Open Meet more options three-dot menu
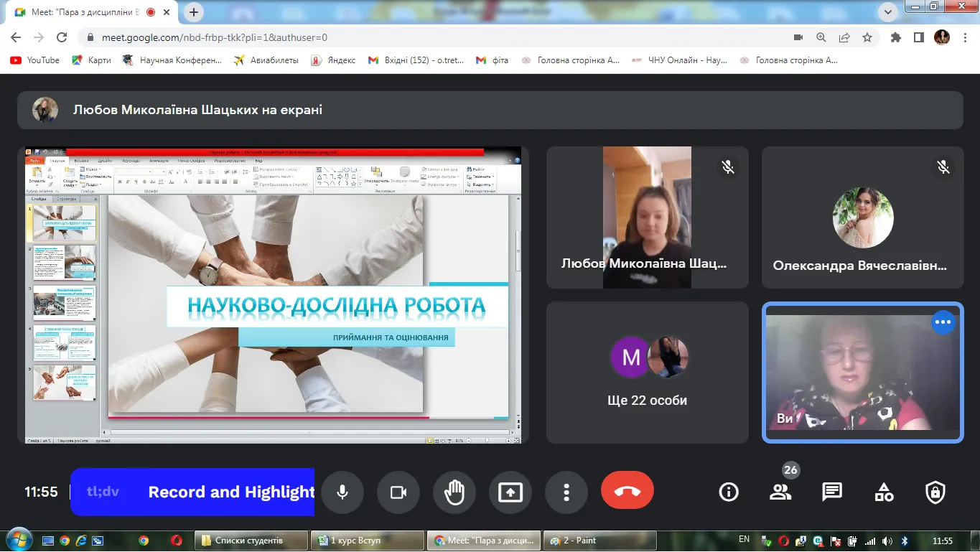 [x=566, y=492]
